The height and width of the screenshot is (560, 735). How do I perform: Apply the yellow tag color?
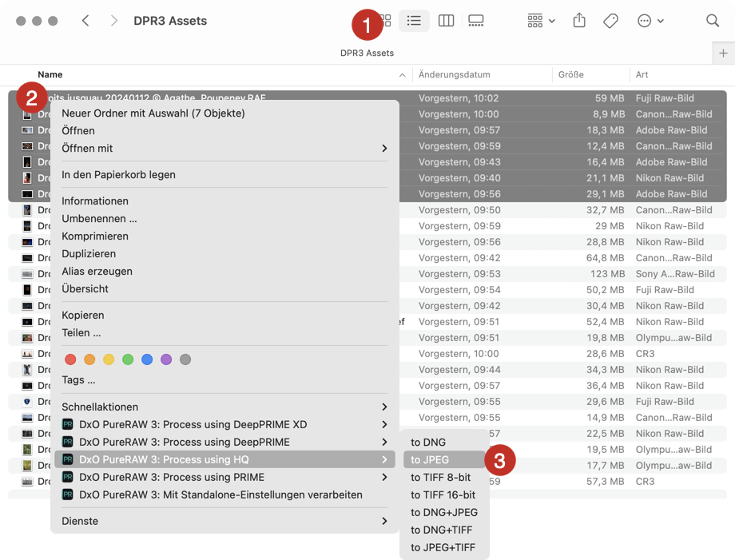(109, 359)
